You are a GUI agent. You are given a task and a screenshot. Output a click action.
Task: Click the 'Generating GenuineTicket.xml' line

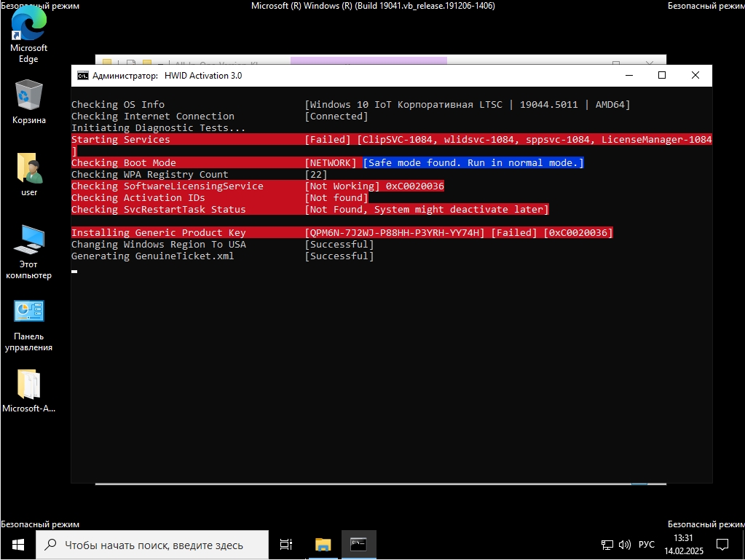[x=222, y=256]
